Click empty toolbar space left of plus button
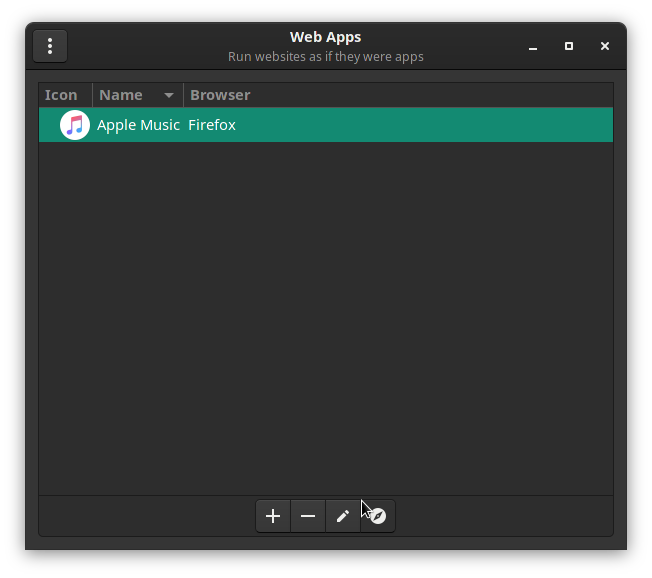Image resolution: width=652 pixels, height=578 pixels. coord(147,516)
